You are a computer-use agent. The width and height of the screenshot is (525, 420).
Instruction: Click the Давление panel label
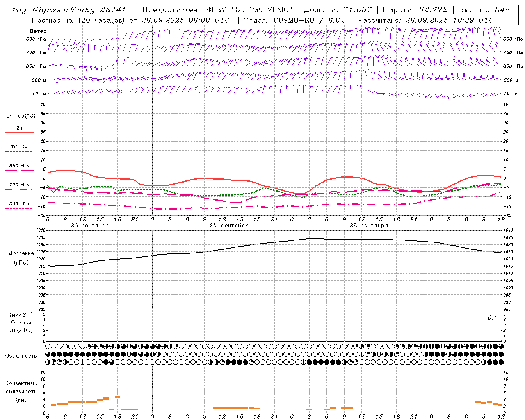21,253
